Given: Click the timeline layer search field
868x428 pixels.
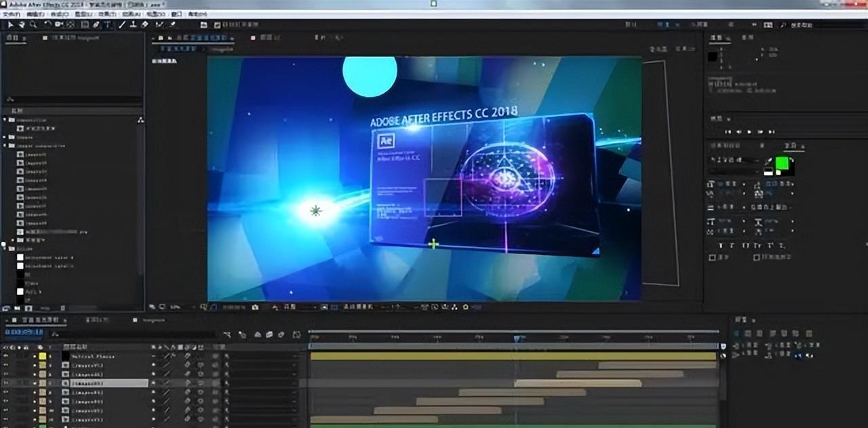Looking at the screenshot, I should 134,334.
